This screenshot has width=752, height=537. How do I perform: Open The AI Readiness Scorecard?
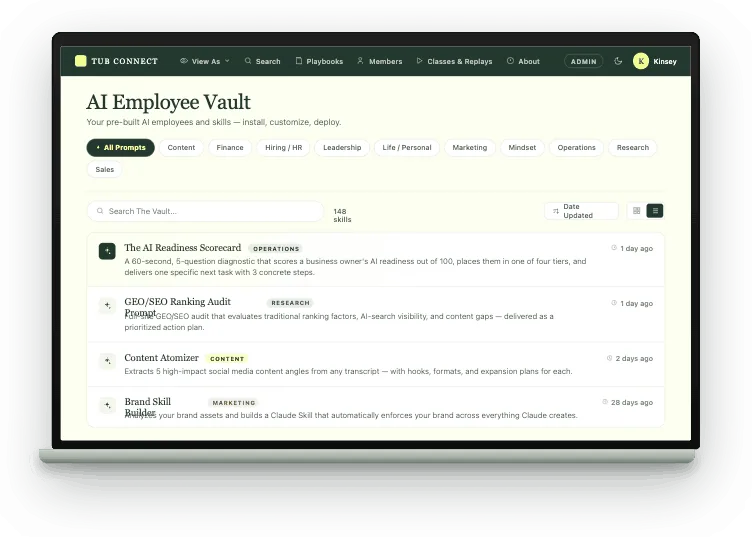(x=183, y=248)
